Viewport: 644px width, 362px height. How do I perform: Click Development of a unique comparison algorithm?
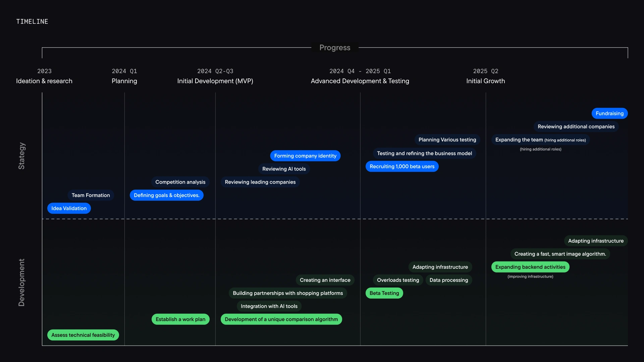point(281,319)
